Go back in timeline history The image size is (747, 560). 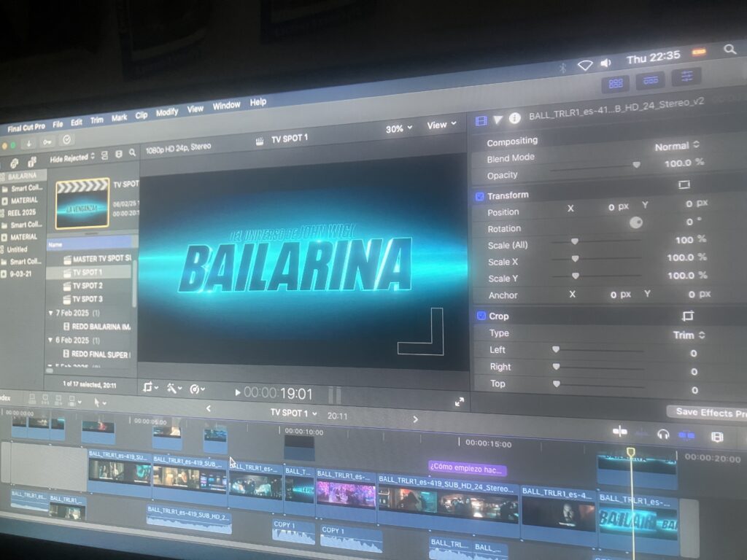208,408
